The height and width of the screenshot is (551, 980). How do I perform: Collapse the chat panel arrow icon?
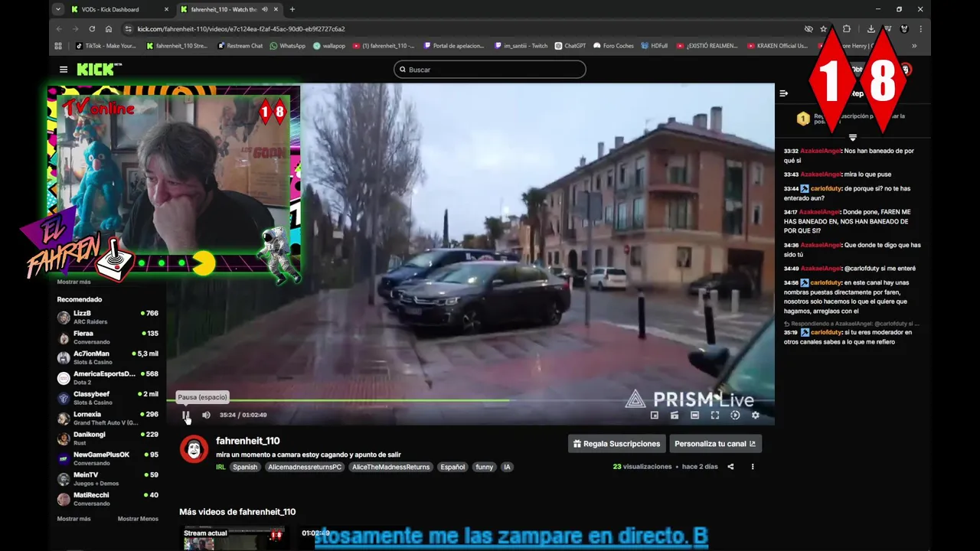(783, 93)
